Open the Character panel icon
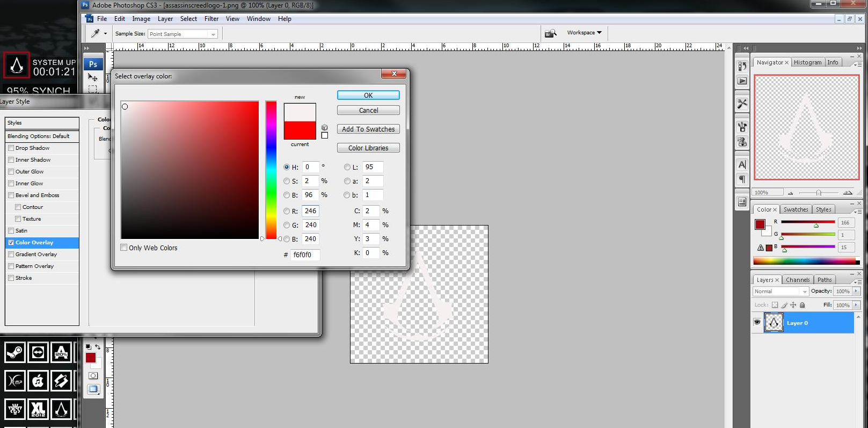 [742, 164]
